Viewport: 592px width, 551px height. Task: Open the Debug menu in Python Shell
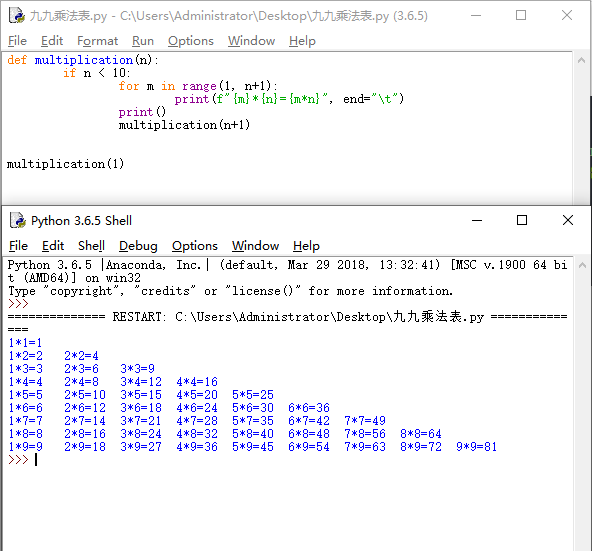(138, 246)
